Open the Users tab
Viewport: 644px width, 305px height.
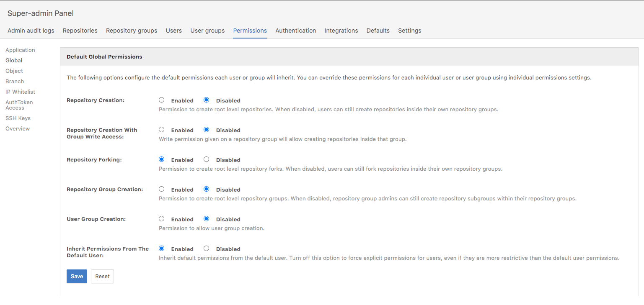[174, 31]
